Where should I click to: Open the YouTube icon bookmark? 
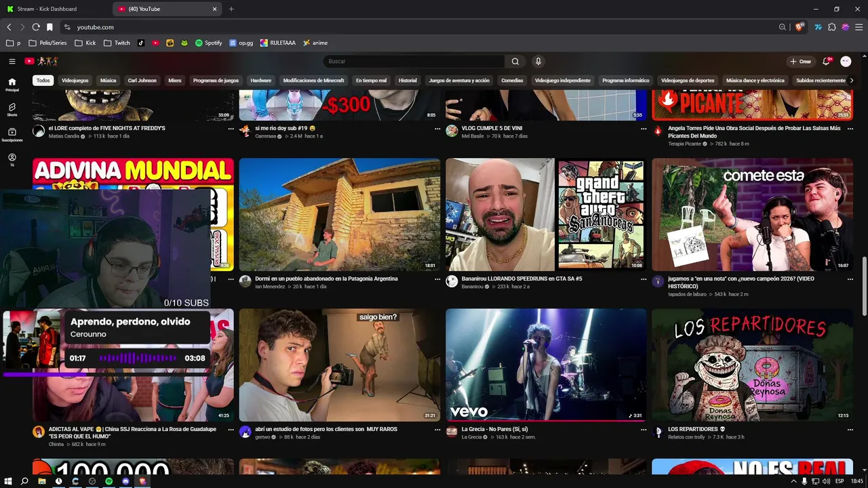coord(155,43)
